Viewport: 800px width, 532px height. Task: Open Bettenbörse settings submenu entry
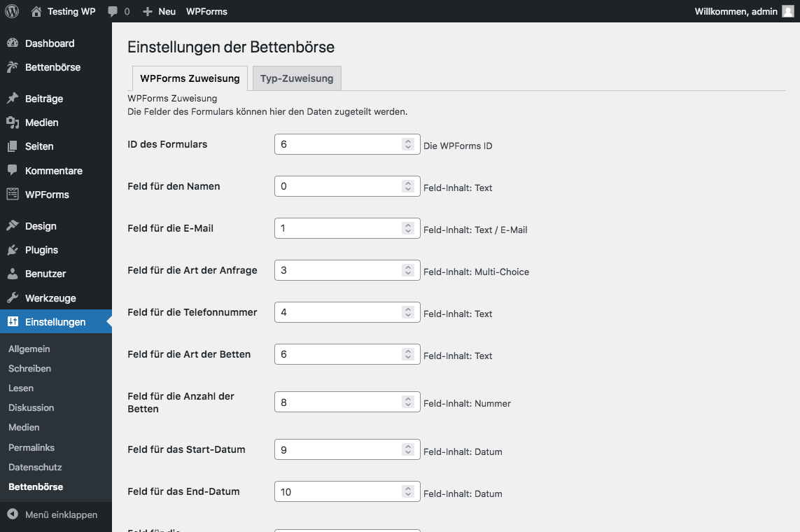pyautogui.click(x=36, y=486)
